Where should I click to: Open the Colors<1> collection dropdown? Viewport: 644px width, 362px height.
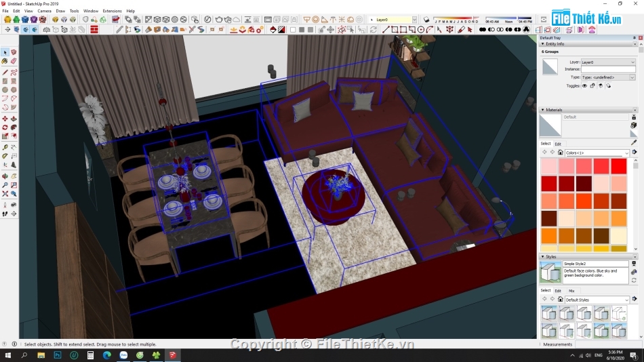597,153
